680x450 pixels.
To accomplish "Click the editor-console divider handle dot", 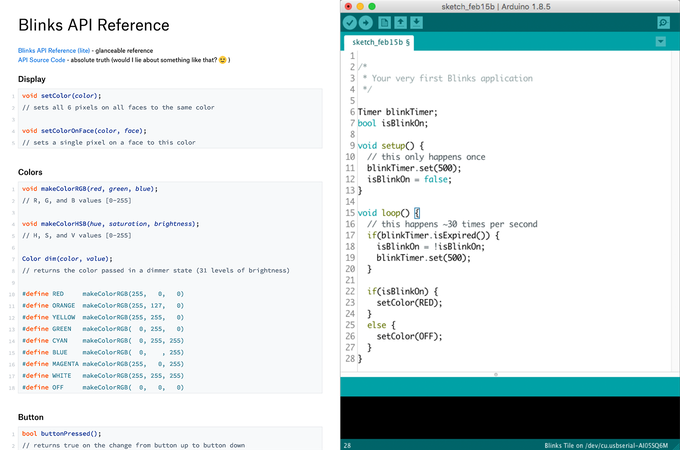I will [x=496, y=374].
